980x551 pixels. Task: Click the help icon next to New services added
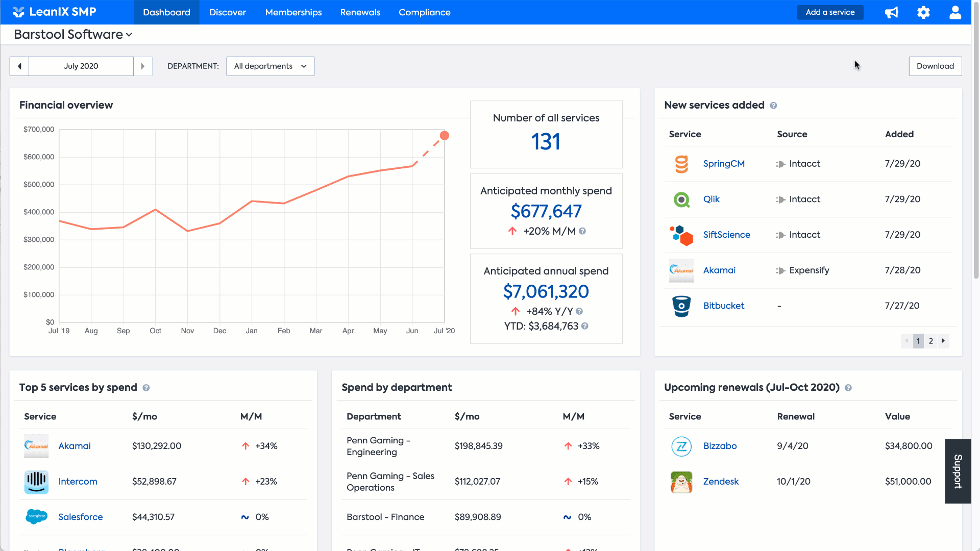773,106
